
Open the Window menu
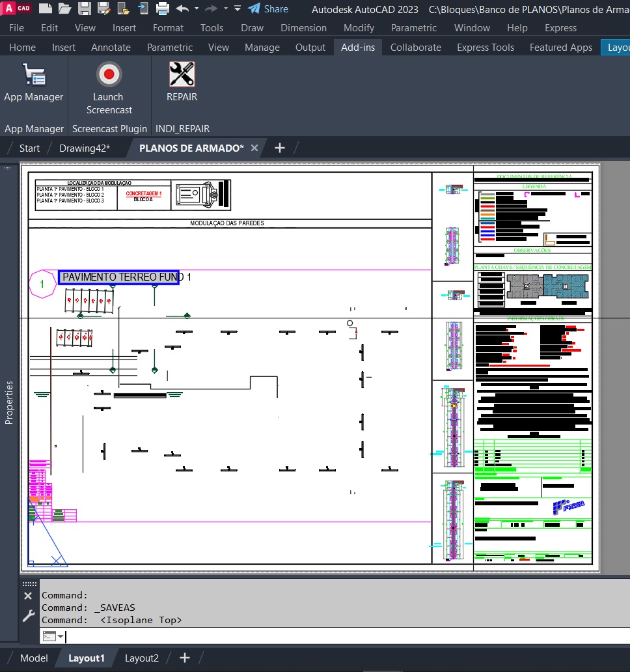pyautogui.click(x=472, y=28)
